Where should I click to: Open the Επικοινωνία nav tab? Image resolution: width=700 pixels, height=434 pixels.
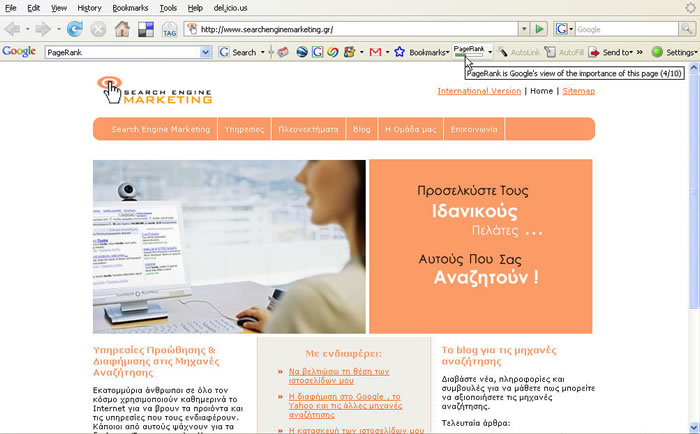click(474, 129)
